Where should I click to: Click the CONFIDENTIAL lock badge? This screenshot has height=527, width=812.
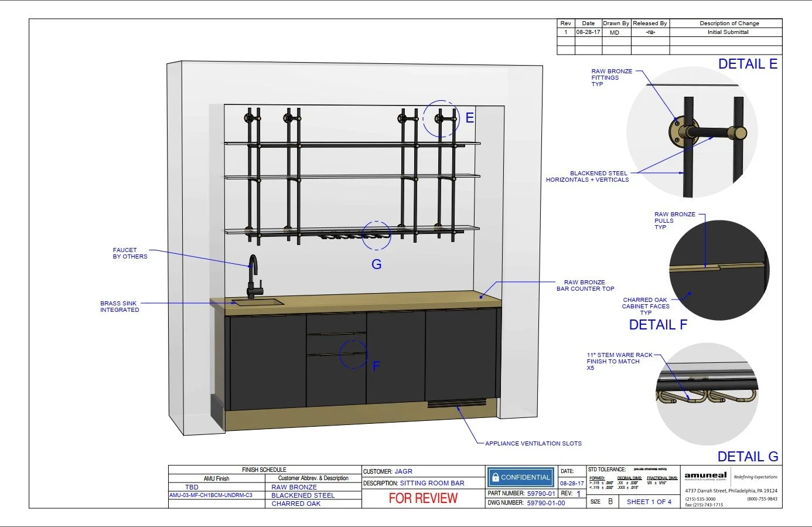click(520, 477)
